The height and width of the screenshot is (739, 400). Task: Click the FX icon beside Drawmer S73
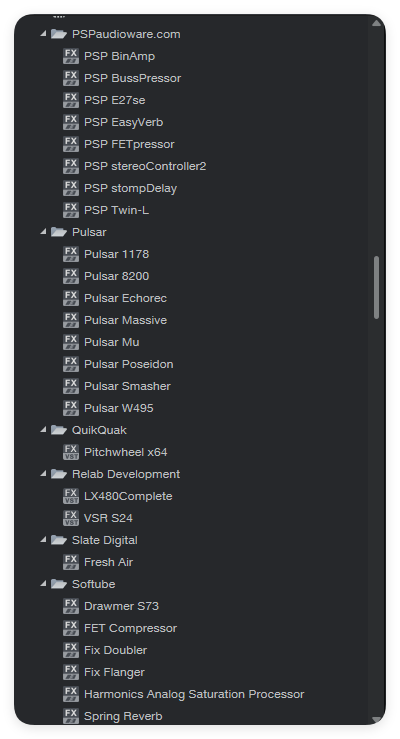[x=71, y=606]
